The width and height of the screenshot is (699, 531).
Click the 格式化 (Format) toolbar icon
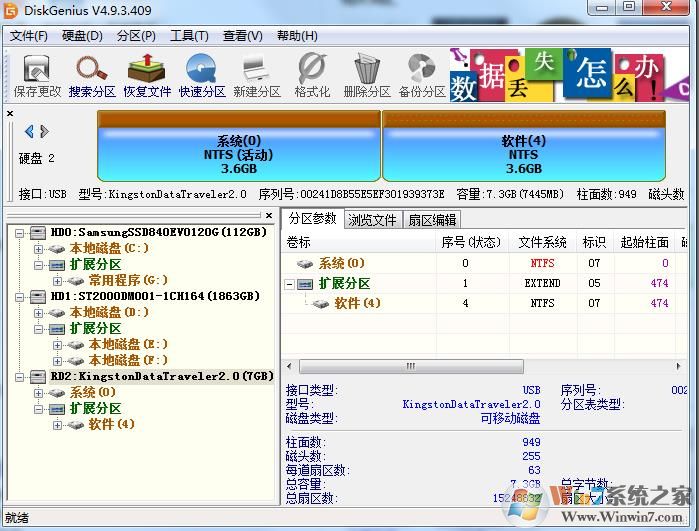pos(312,75)
